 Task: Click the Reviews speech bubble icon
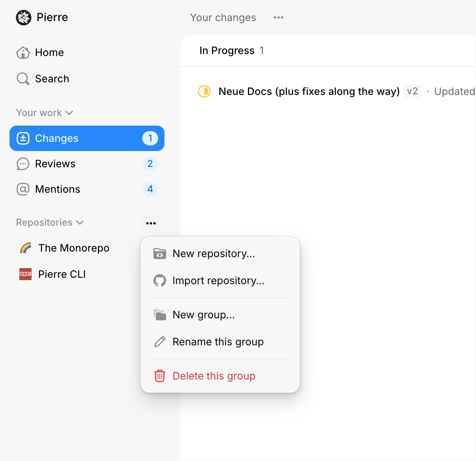(23, 164)
